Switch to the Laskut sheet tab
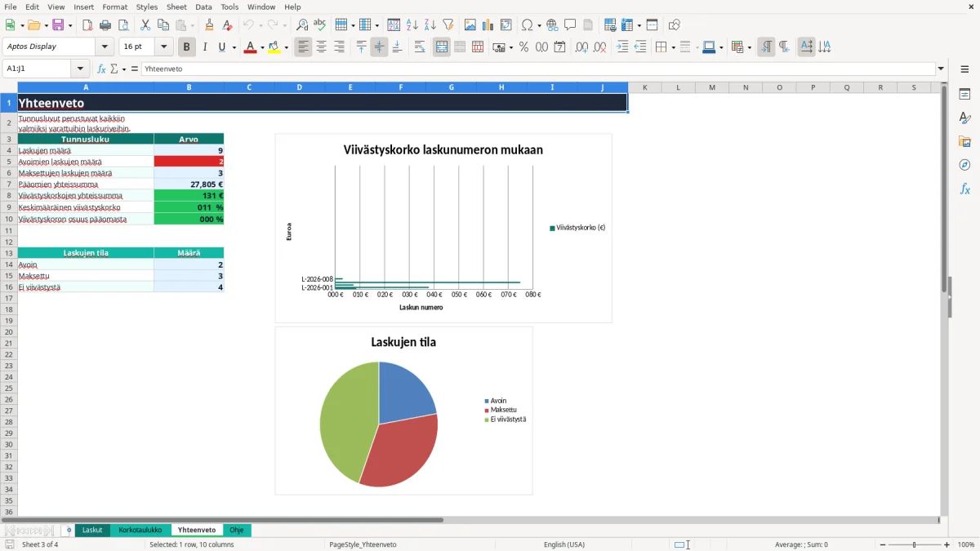Screen dimensions: 980x551 [x=92, y=531]
